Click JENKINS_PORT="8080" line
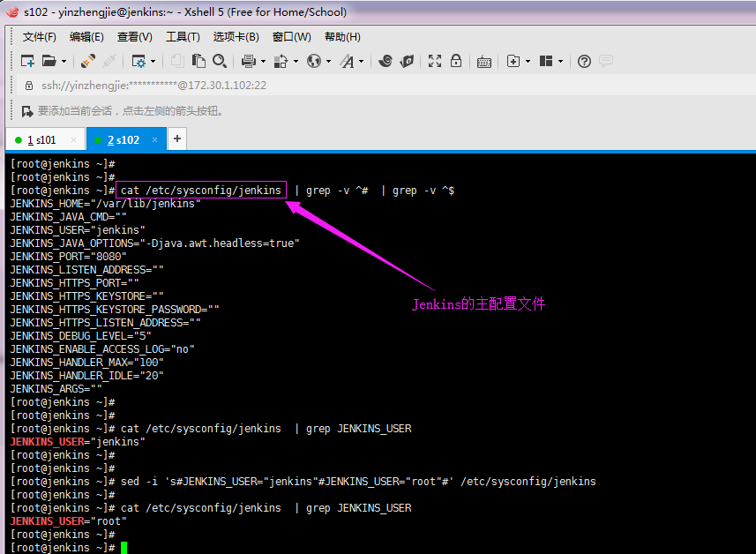The width and height of the screenshot is (756, 554). pos(69,257)
